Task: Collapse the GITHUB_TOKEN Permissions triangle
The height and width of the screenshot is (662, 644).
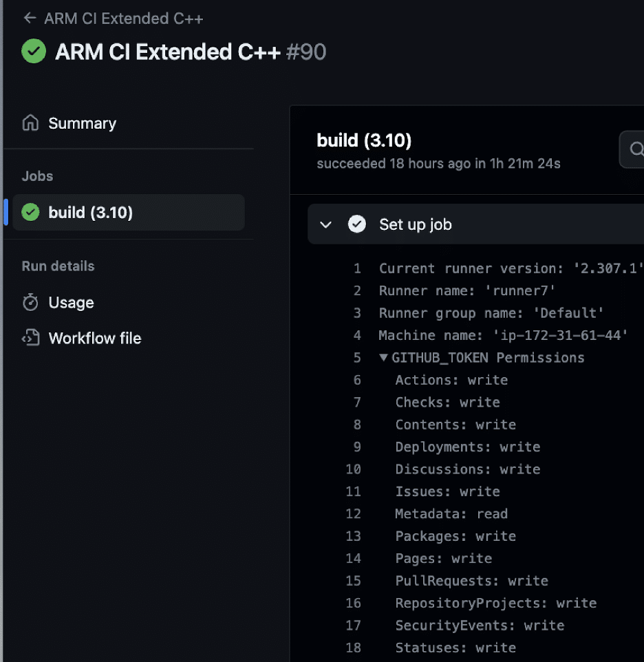Action: pos(383,358)
